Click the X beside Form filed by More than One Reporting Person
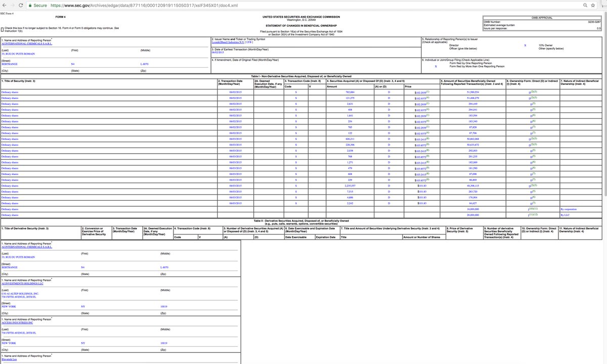The height and width of the screenshot is (364, 607). (436, 66)
